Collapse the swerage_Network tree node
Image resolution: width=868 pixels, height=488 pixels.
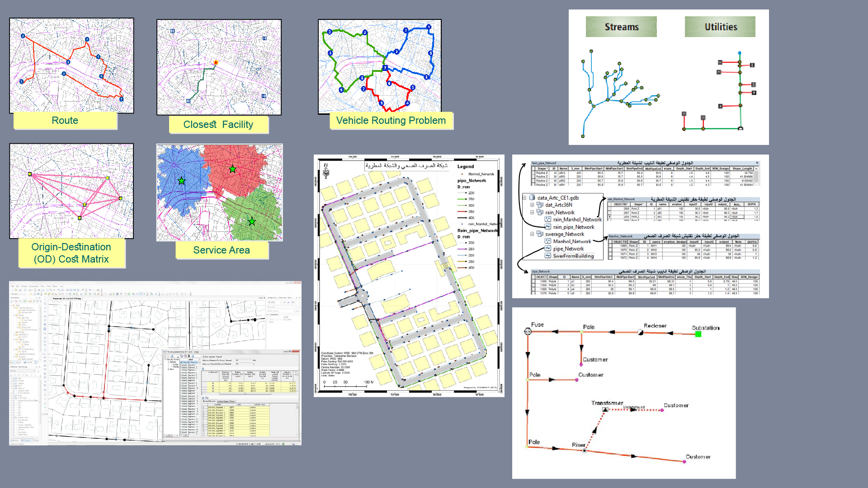(x=533, y=234)
